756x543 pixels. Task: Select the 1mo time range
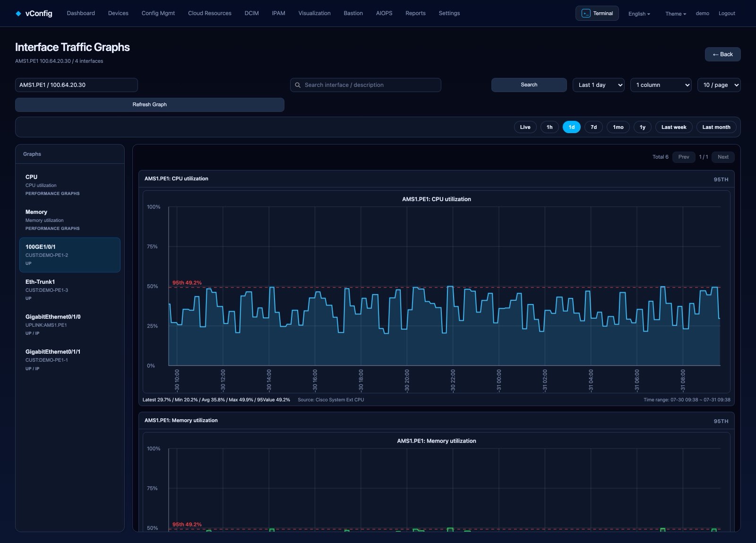pyautogui.click(x=618, y=127)
